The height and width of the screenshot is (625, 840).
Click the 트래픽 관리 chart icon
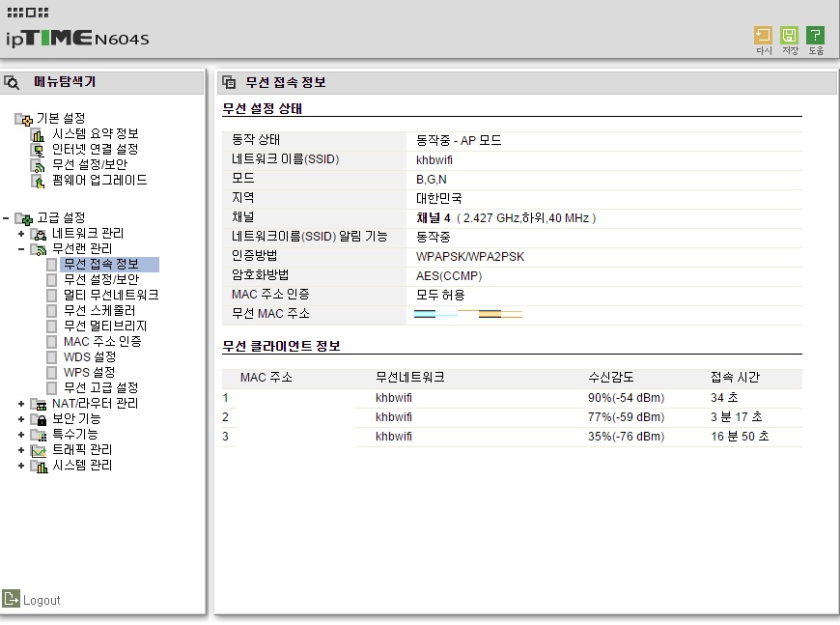(x=39, y=451)
